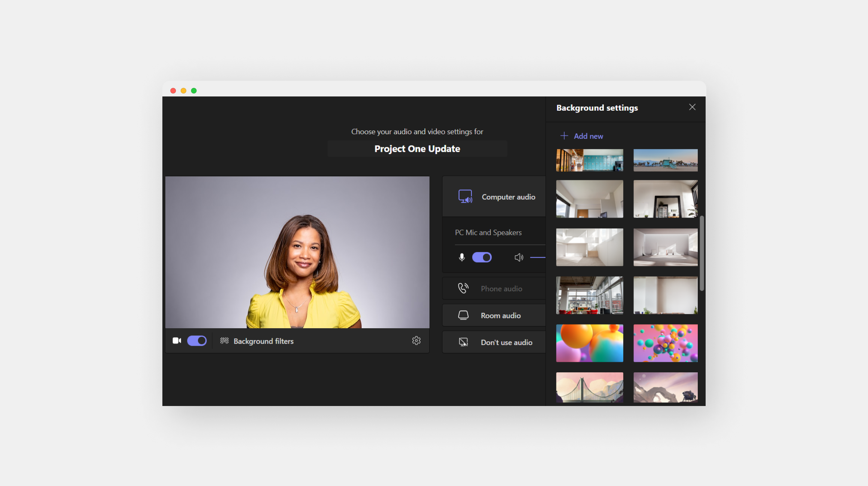
Task: Click the camera icon below the video preview
Action: coord(177,341)
